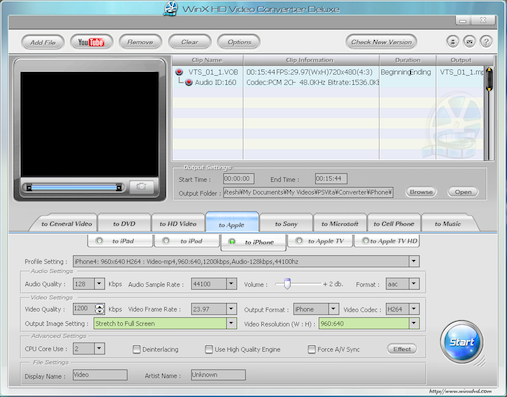Open the Video Frame Rate dropdown
This screenshot has height=397, width=507.
pyautogui.click(x=231, y=309)
